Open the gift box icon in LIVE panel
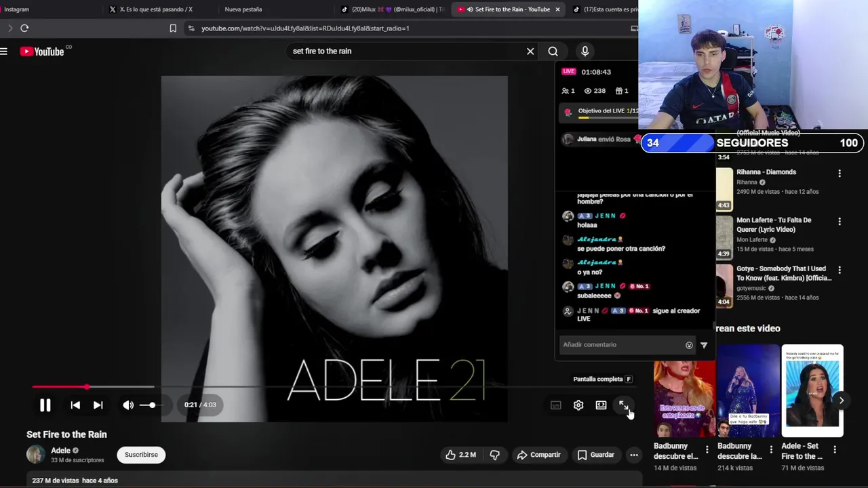 618,91
